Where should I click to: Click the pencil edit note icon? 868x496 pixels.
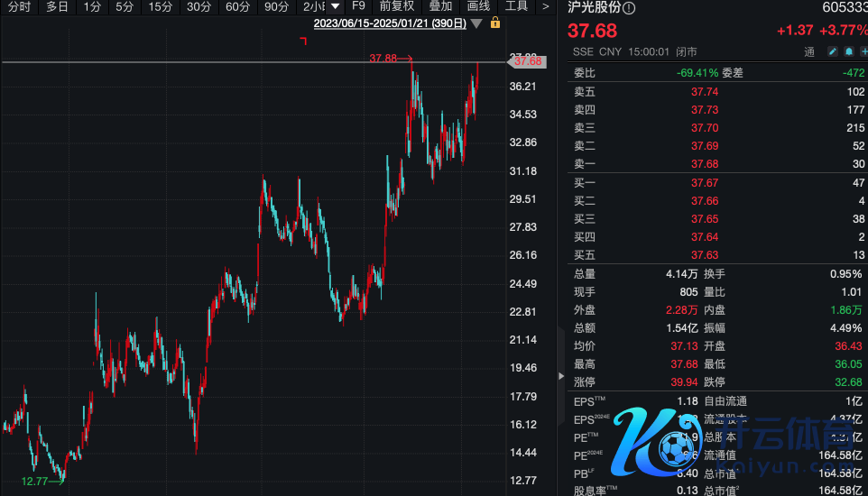[833, 52]
